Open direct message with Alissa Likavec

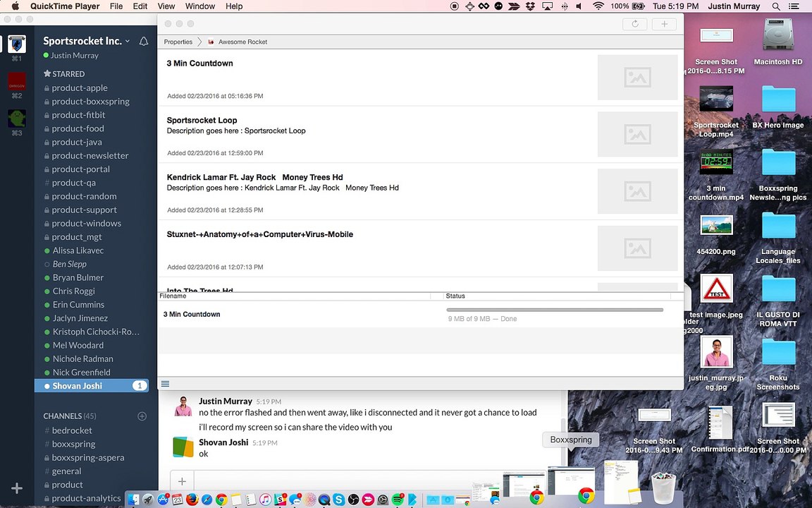78,250
